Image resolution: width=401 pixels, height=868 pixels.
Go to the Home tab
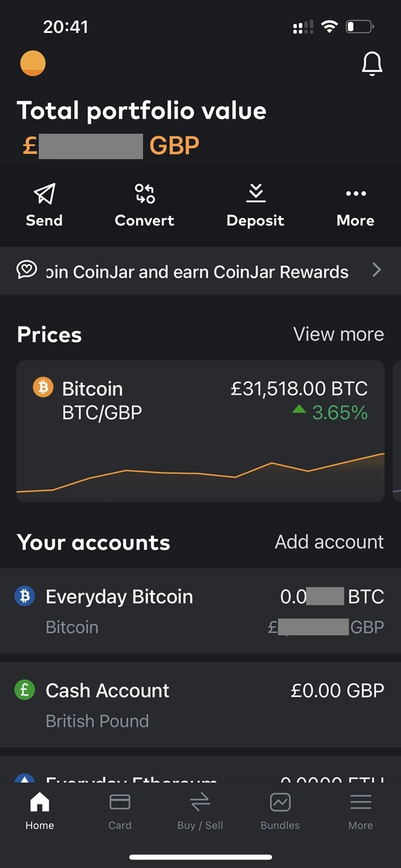coord(39,810)
